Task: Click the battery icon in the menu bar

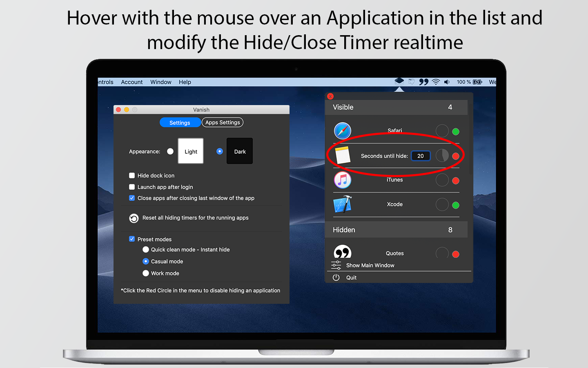Action: pos(478,82)
